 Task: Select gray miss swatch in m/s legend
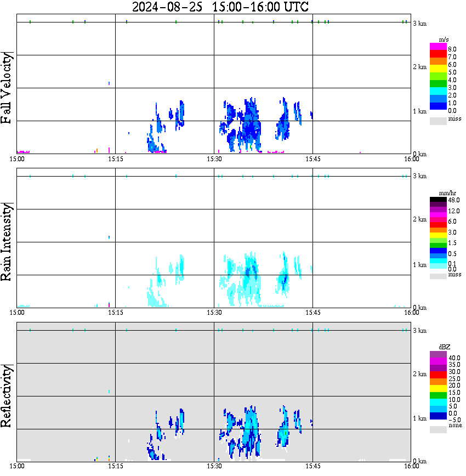pos(438,121)
